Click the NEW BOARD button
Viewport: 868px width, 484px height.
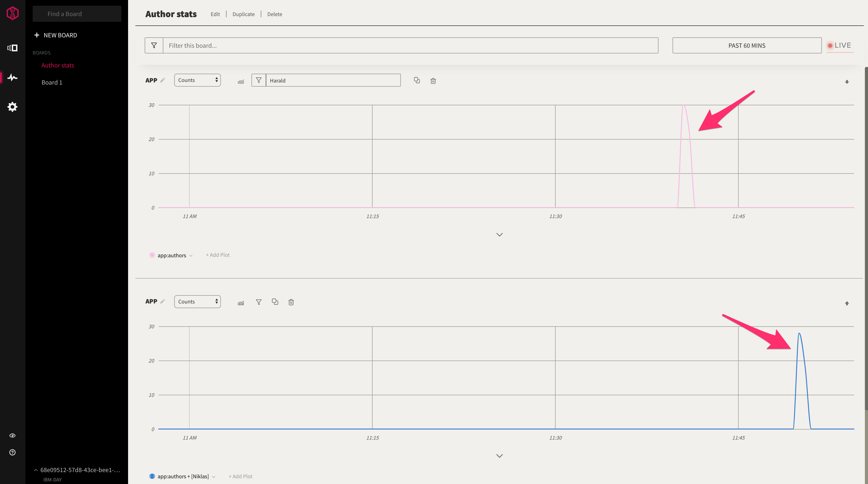[56, 35]
